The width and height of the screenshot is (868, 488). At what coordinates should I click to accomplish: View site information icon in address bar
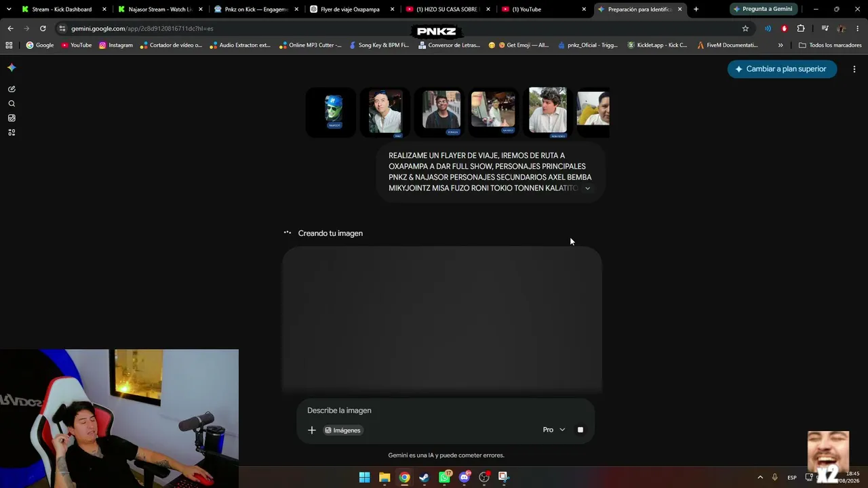(62, 28)
